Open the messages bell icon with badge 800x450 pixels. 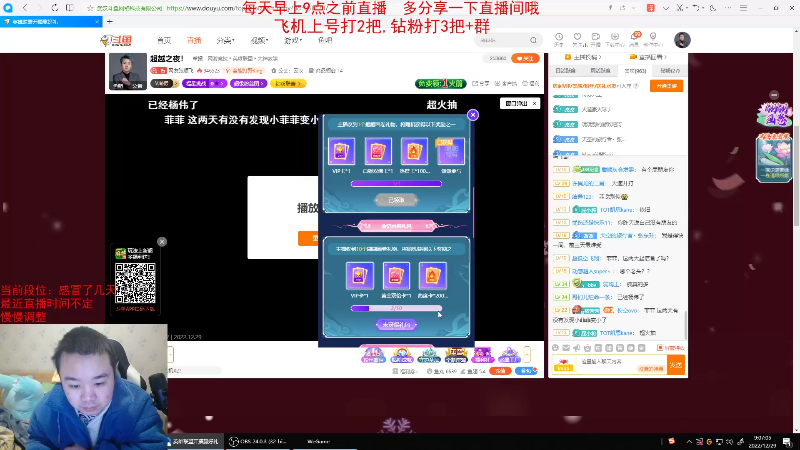(634, 37)
